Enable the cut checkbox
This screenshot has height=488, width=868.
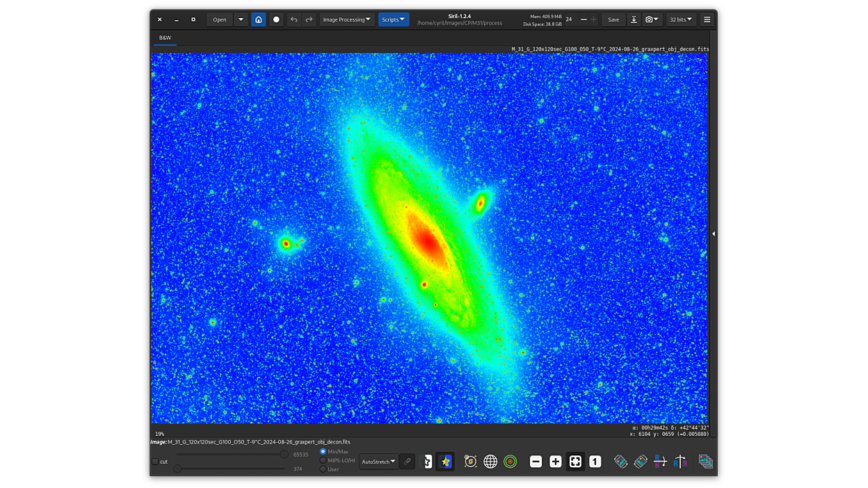(155, 462)
